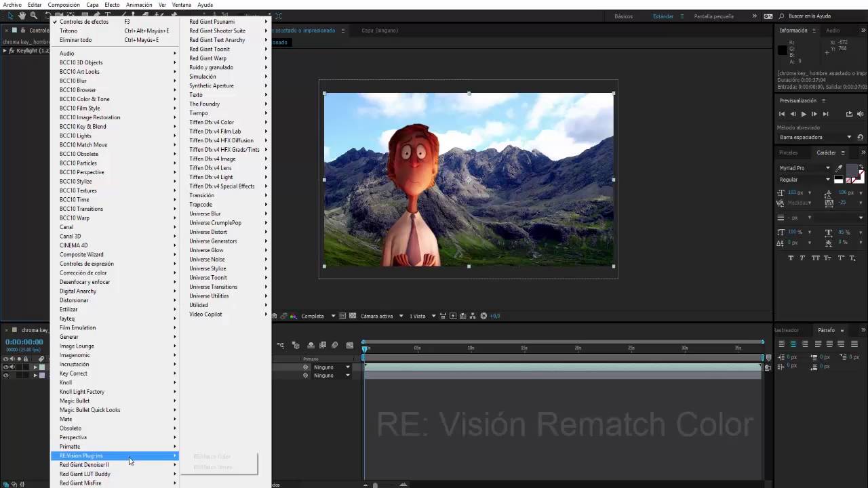Image resolution: width=868 pixels, height=488 pixels.
Task: Open the Previsualización panel menu
Action: (x=823, y=101)
